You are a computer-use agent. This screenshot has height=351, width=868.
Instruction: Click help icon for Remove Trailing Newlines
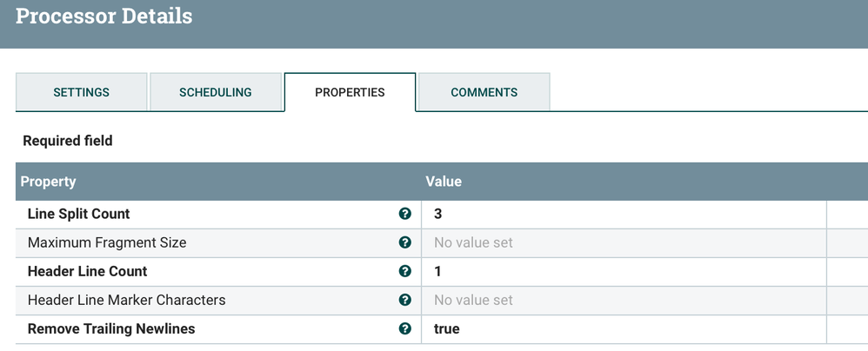404,328
